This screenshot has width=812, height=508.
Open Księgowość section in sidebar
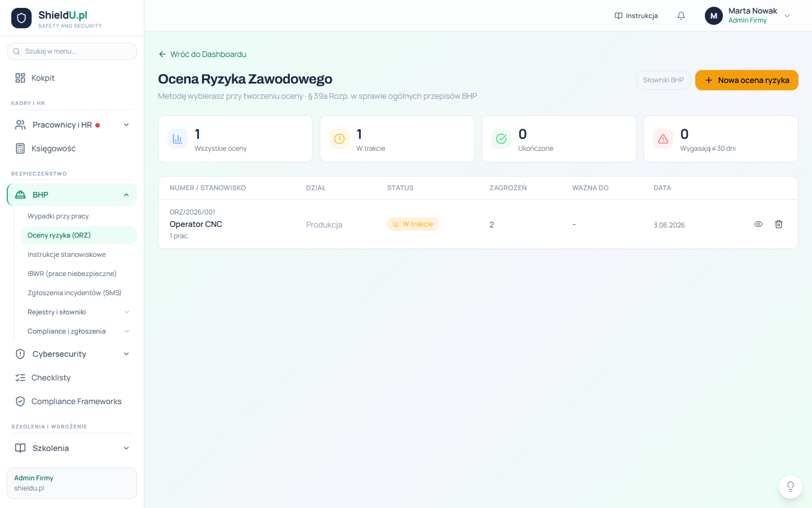click(x=72, y=148)
